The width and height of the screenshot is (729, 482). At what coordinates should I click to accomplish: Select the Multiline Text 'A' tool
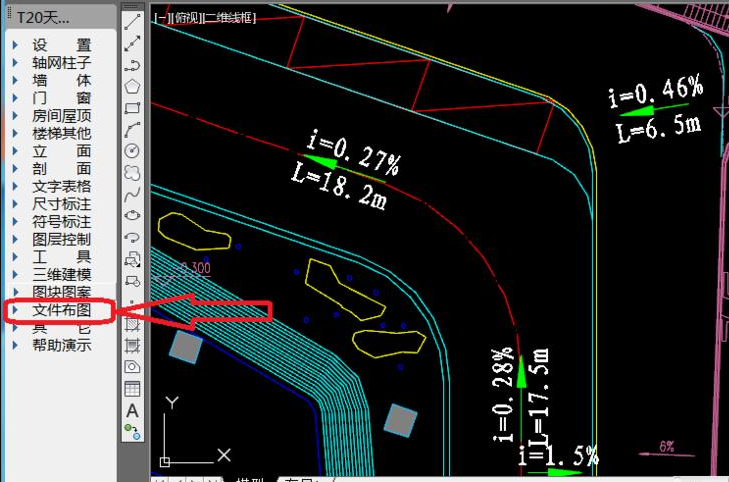pos(132,410)
